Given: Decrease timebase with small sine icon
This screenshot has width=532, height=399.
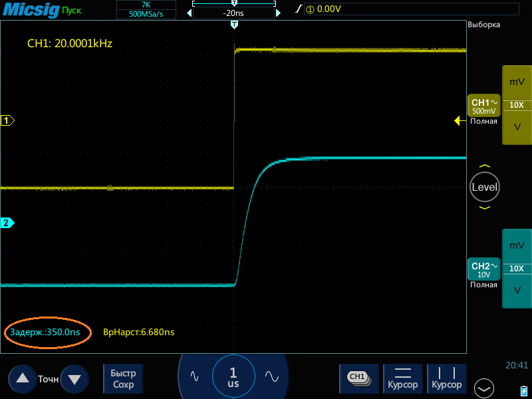Looking at the screenshot, I should [194, 376].
